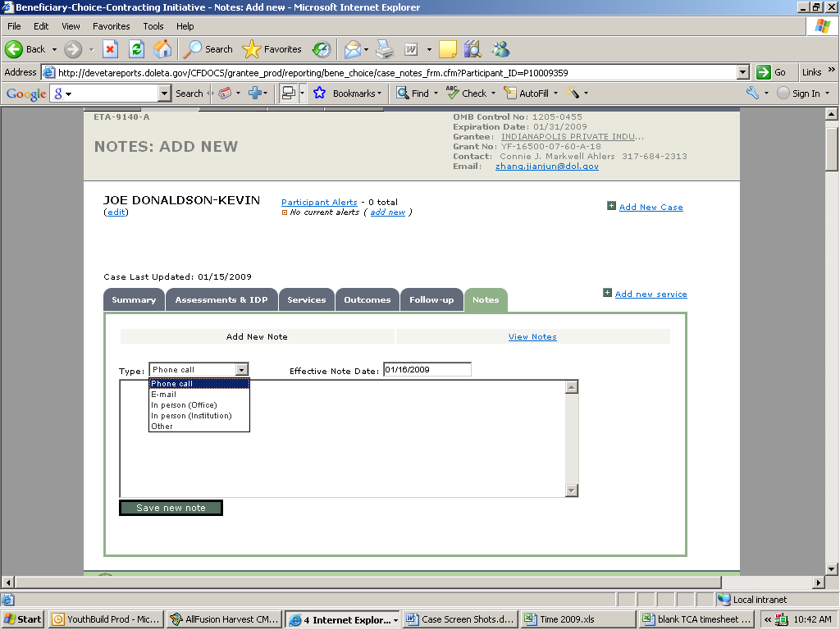Switch to Assessments & IDP tab
Screen dimensions: 840x630
[221, 300]
